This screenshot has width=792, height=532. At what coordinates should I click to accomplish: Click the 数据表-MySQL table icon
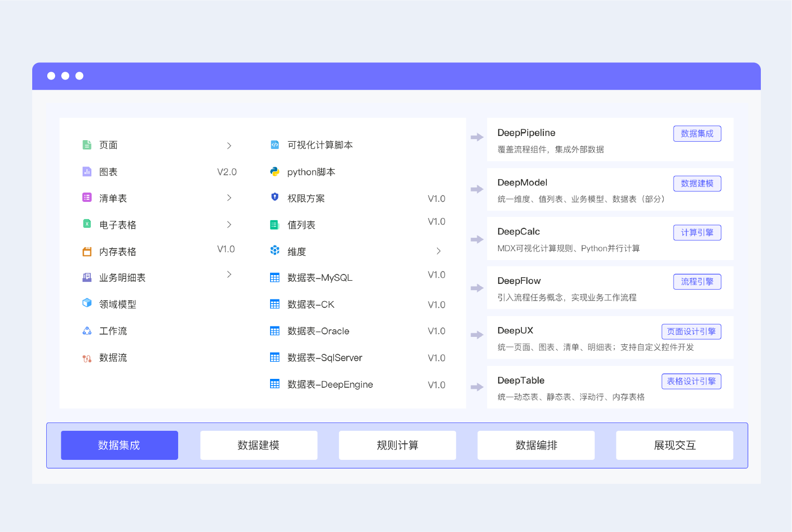[275, 278]
